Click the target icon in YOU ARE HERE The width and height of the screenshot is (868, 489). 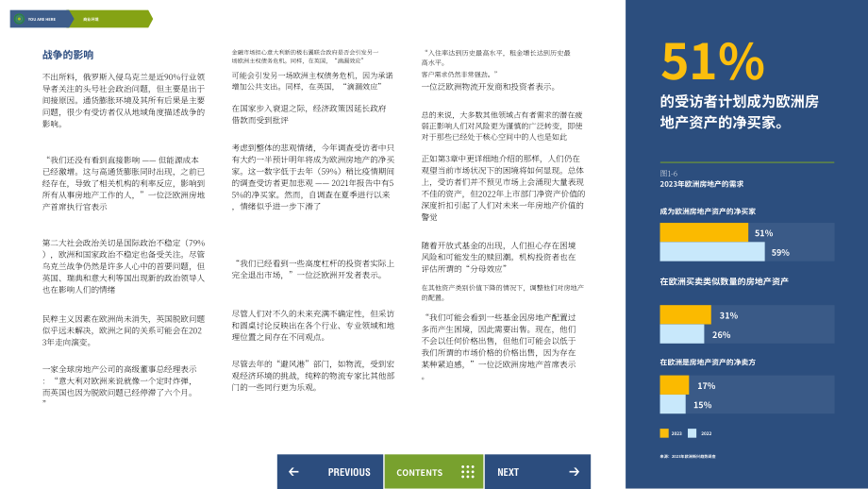19,19
